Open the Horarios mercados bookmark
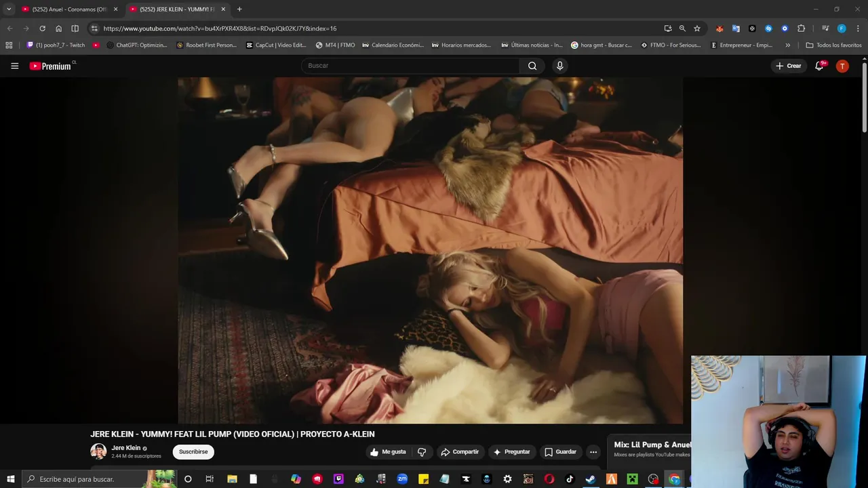This screenshot has width=868, height=488. [461, 45]
